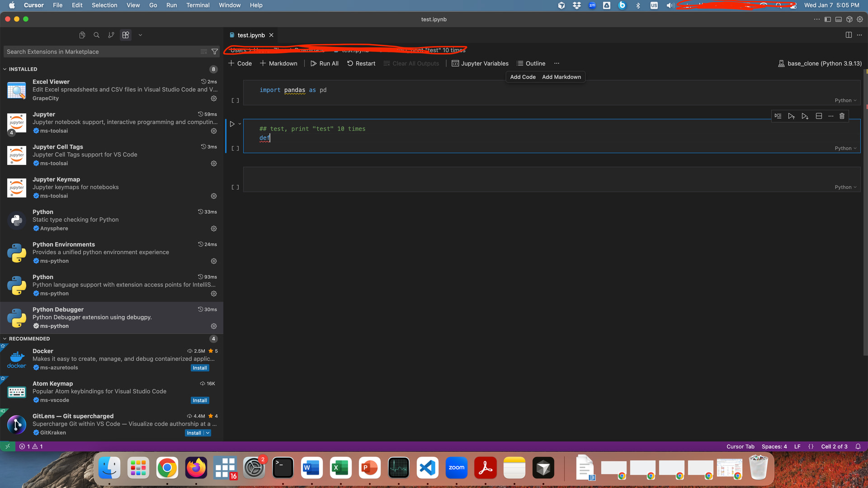Toggle the bottom panel layout button
Viewport: 868px width, 488px height.
tap(838, 19)
